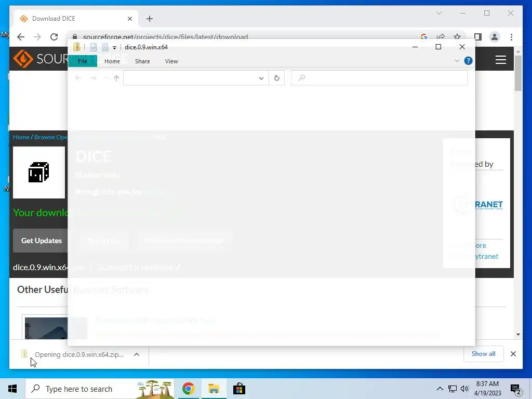Open the File tab in the dice.0.9.win.x64 window

click(x=83, y=61)
